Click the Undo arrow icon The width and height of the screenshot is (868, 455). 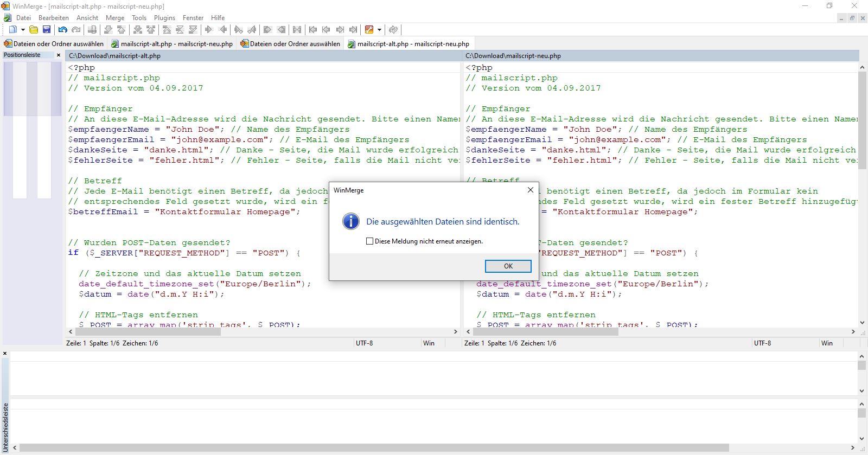tap(63, 30)
